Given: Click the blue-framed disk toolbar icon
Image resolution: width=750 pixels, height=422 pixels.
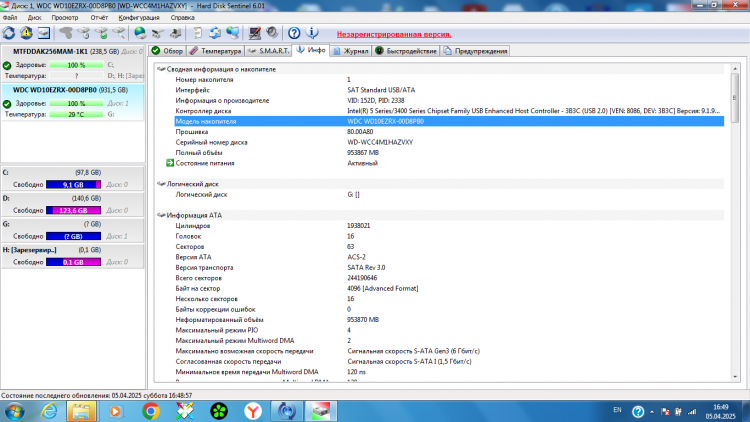Looking at the screenshot, I should pyautogui.click(x=44, y=33).
